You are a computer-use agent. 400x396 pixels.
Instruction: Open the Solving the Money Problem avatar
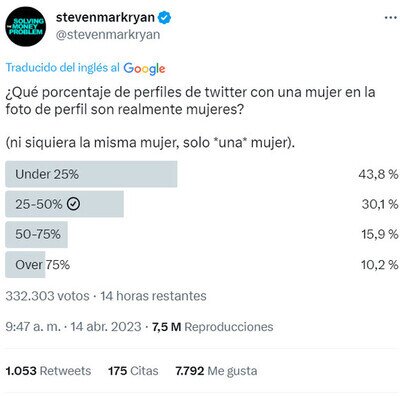[26, 26]
